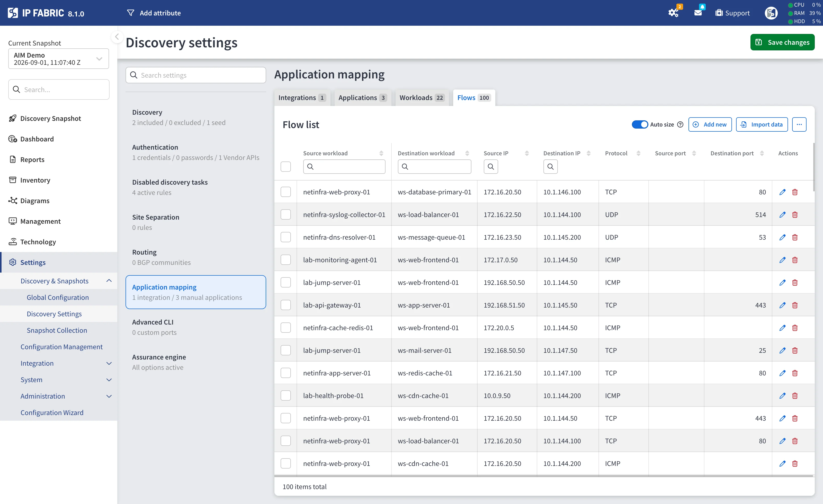The height and width of the screenshot is (504, 823).
Task: Select the lab-monitoring-agent-01 row checkbox
Action: pyautogui.click(x=285, y=260)
